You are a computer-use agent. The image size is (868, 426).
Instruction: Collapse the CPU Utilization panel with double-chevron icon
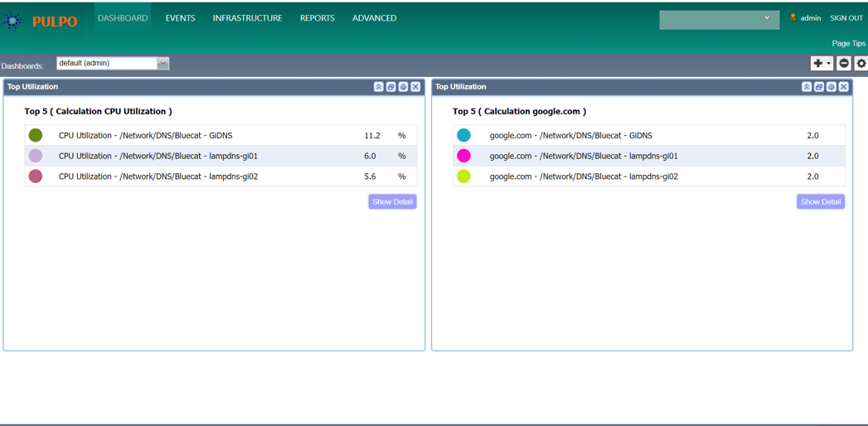[x=378, y=87]
